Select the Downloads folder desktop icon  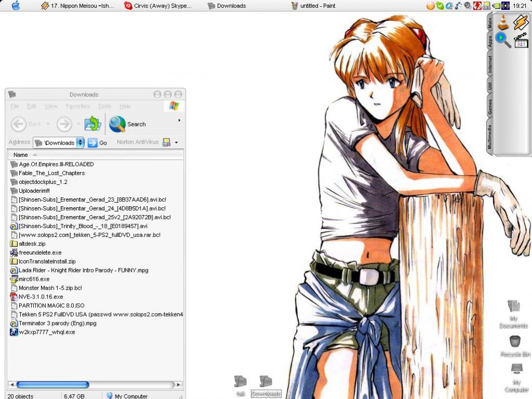(266, 386)
